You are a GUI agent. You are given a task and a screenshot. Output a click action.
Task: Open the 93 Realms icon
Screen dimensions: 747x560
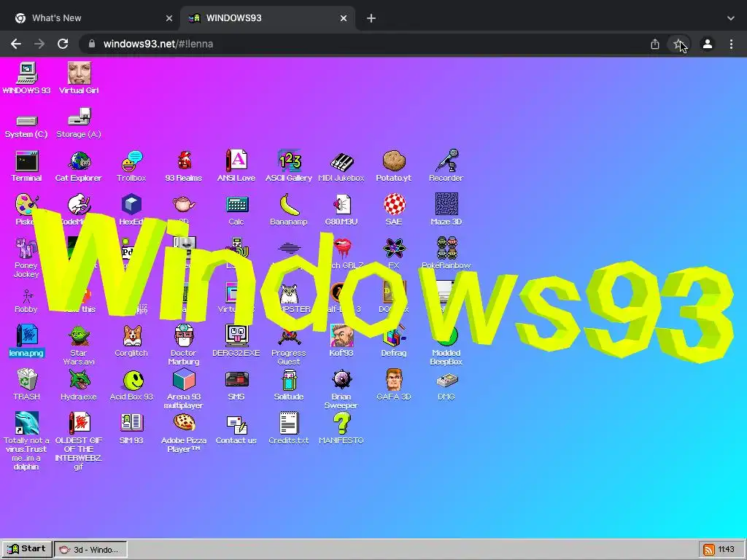tap(184, 167)
